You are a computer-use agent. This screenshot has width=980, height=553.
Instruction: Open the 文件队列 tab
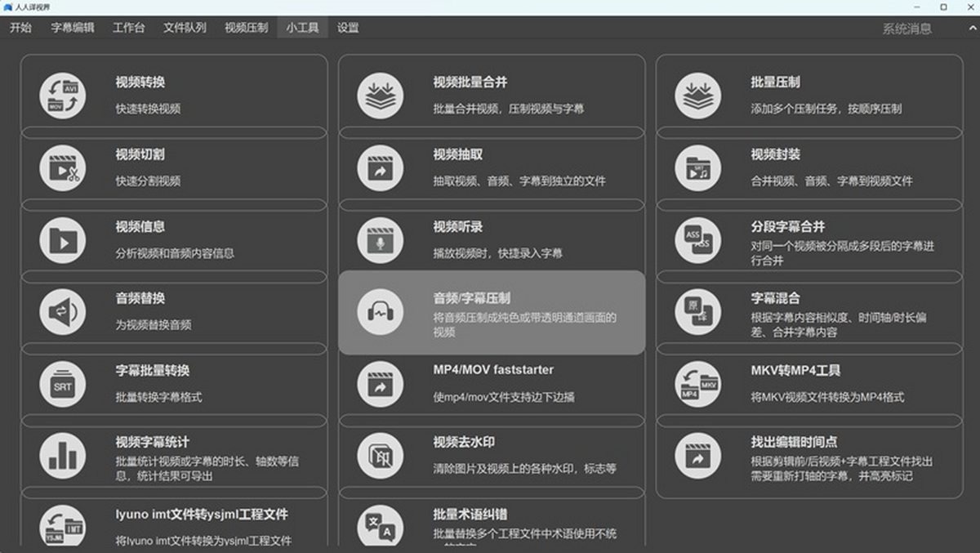coord(185,28)
